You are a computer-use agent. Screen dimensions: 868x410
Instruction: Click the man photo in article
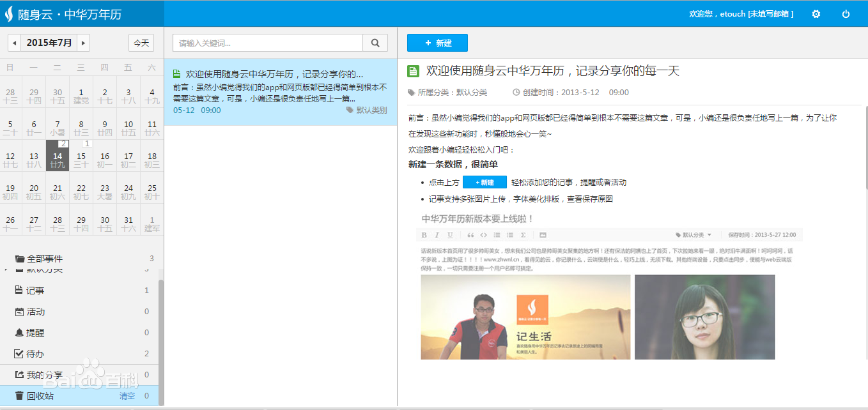click(525, 317)
